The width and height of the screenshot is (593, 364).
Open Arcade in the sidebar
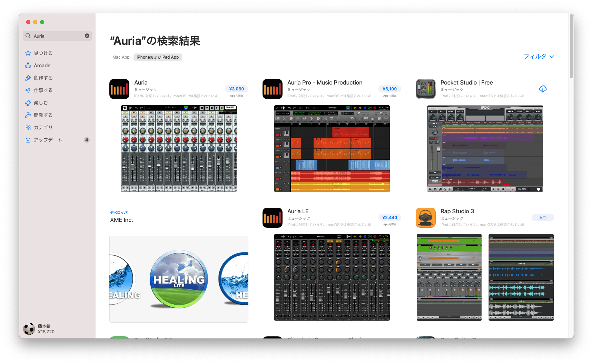[x=57, y=65]
